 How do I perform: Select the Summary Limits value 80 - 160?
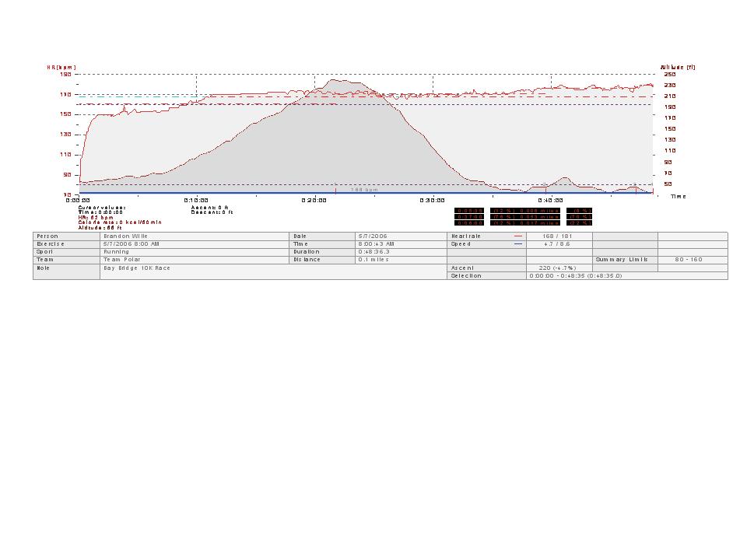click(x=691, y=260)
